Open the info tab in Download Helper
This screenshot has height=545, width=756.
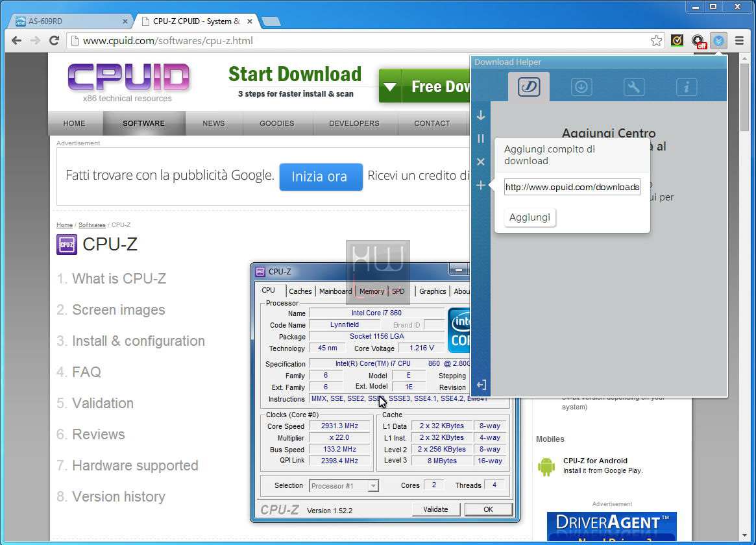click(686, 87)
